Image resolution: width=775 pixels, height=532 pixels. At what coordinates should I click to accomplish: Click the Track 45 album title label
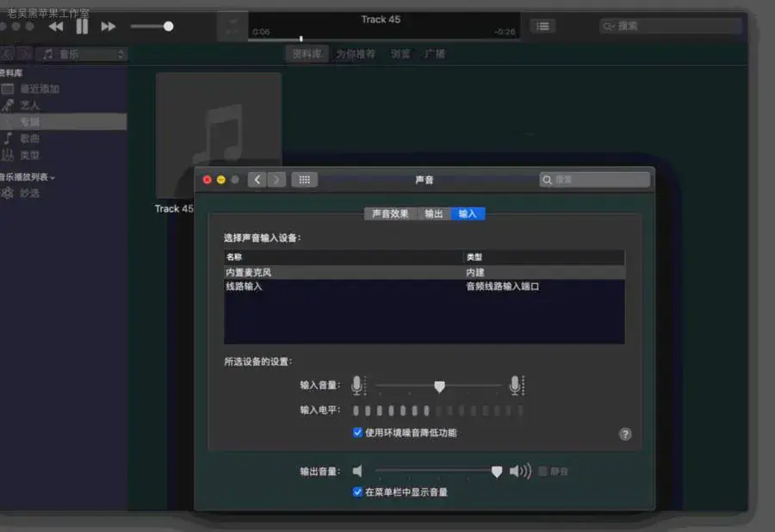(174, 208)
